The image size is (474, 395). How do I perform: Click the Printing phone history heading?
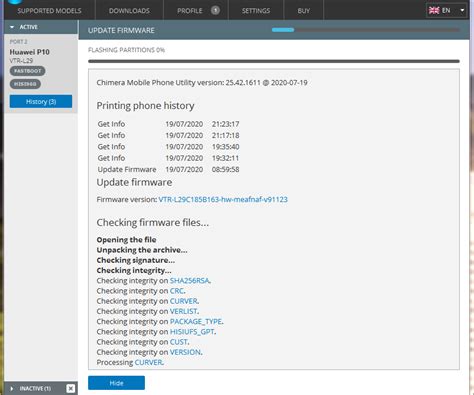pos(145,106)
